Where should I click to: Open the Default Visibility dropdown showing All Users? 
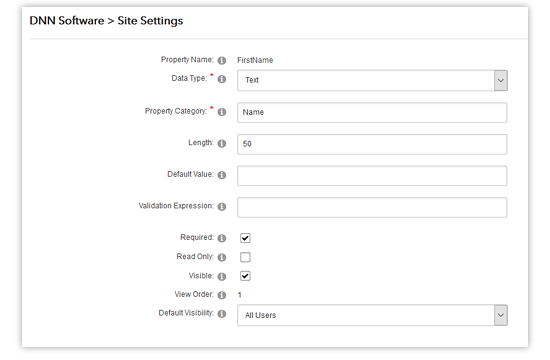[372, 315]
